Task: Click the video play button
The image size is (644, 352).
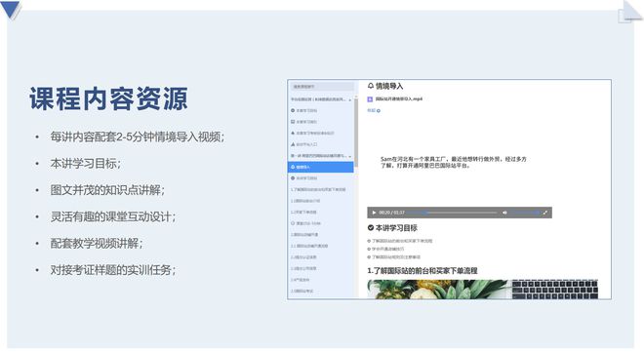Action: click(374, 213)
